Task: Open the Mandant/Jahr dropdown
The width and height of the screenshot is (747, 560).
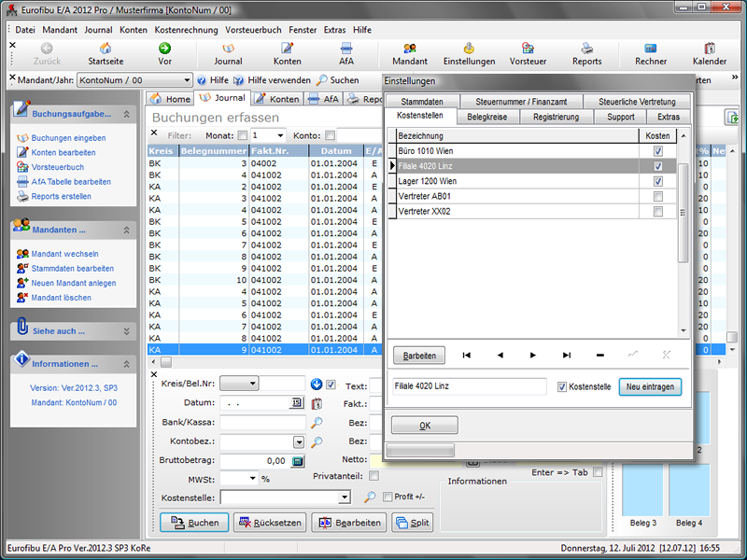Action: point(187,80)
